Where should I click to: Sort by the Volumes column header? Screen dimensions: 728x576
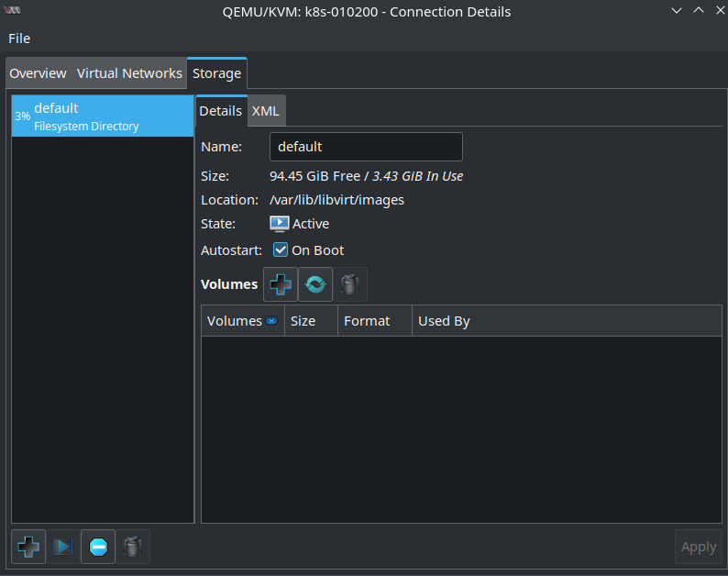(243, 321)
